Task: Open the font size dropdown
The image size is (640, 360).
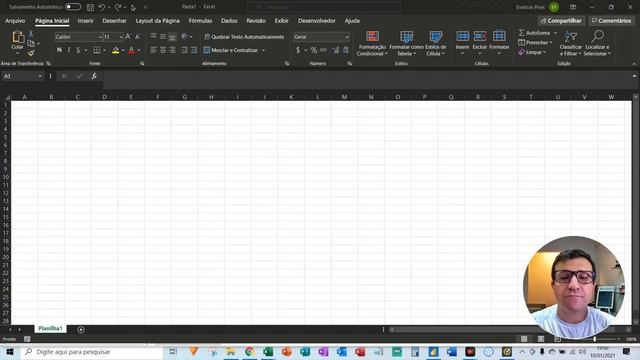Action: click(x=121, y=37)
